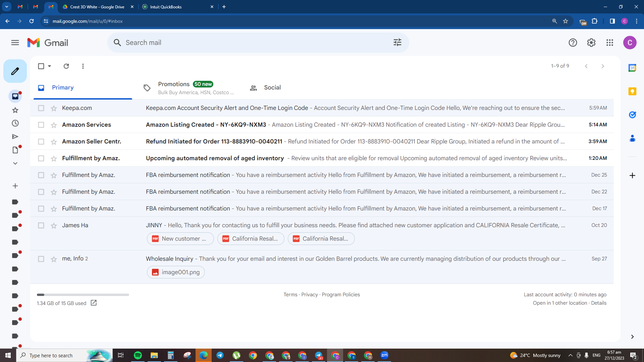Screen dimensions: 644x362
Task: Show hidden system tray icons
Action: (x=570, y=355)
